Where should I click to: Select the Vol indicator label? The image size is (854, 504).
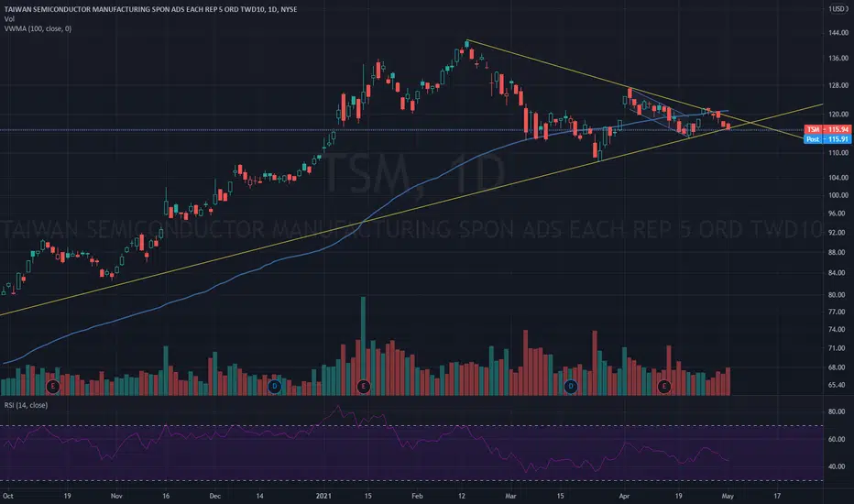click(9, 19)
